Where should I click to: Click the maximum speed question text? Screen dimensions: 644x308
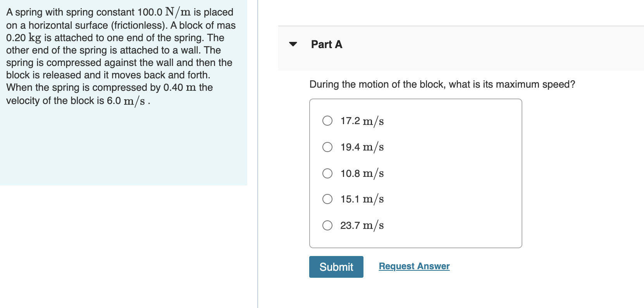click(x=442, y=85)
